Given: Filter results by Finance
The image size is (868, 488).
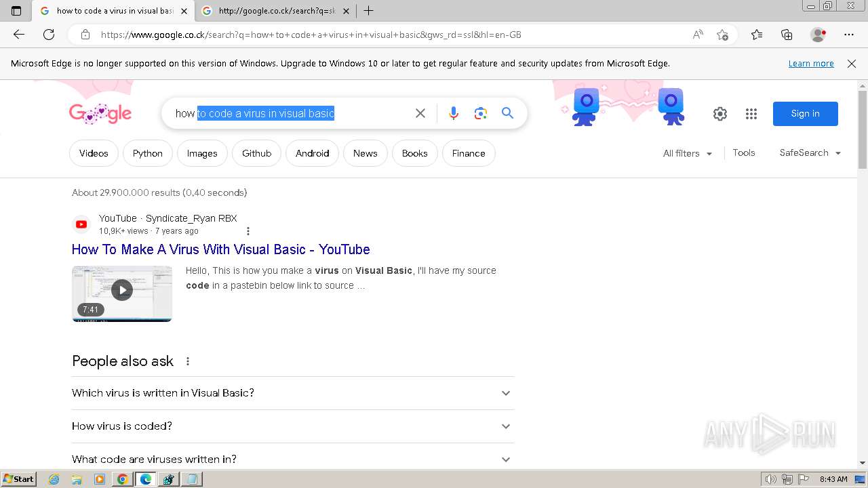Looking at the screenshot, I should click(x=469, y=153).
